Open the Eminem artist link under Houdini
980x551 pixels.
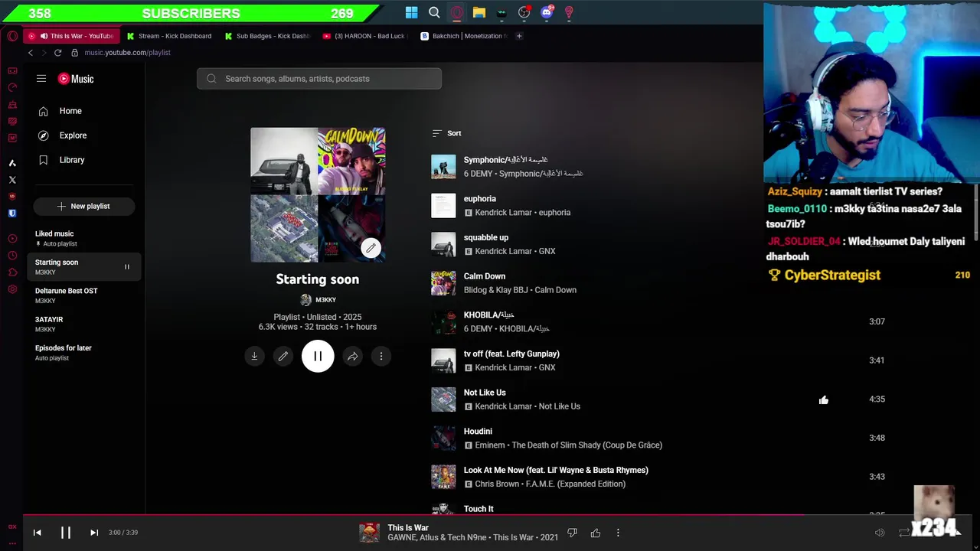[490, 445]
